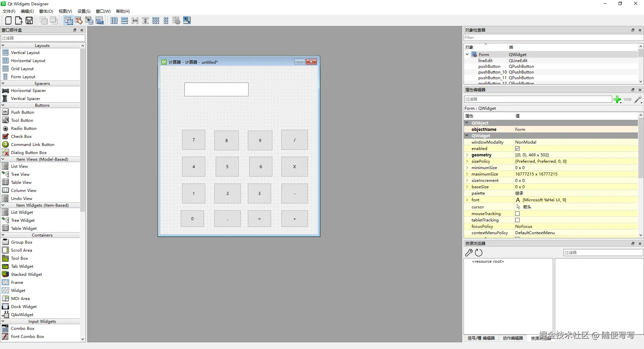Select Grid Layout in widget box

pos(22,68)
